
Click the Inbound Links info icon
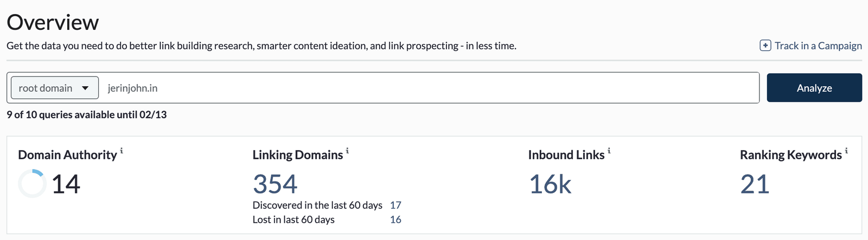[609, 151]
